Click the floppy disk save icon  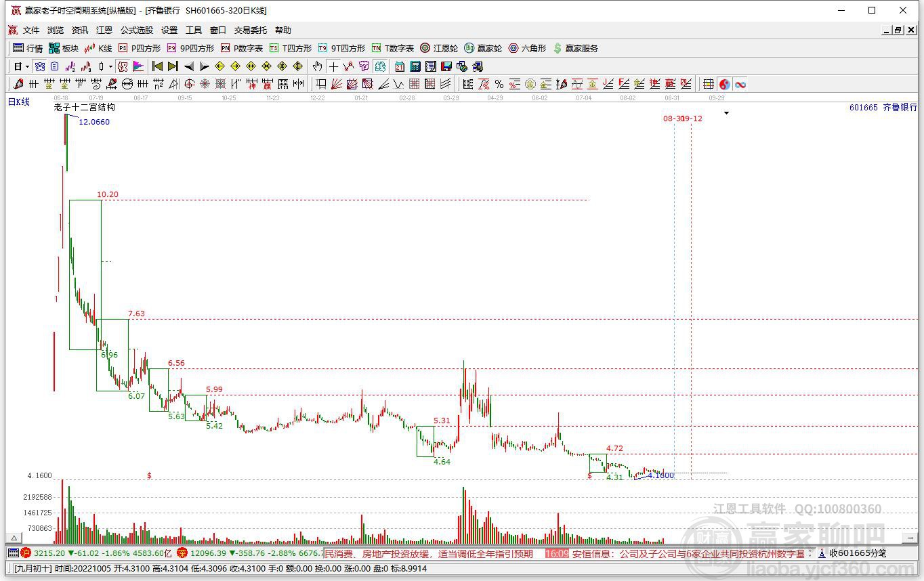click(446, 66)
